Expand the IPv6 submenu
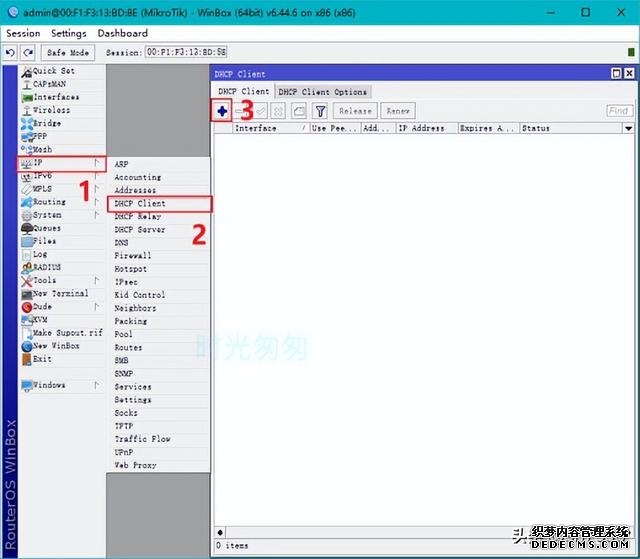Screen dimensions: 640x559 [62, 176]
